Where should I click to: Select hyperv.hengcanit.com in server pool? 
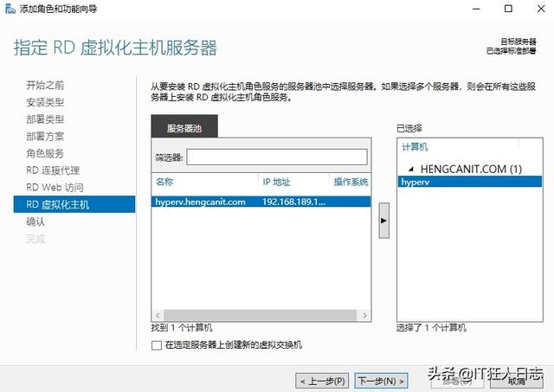[x=200, y=202]
